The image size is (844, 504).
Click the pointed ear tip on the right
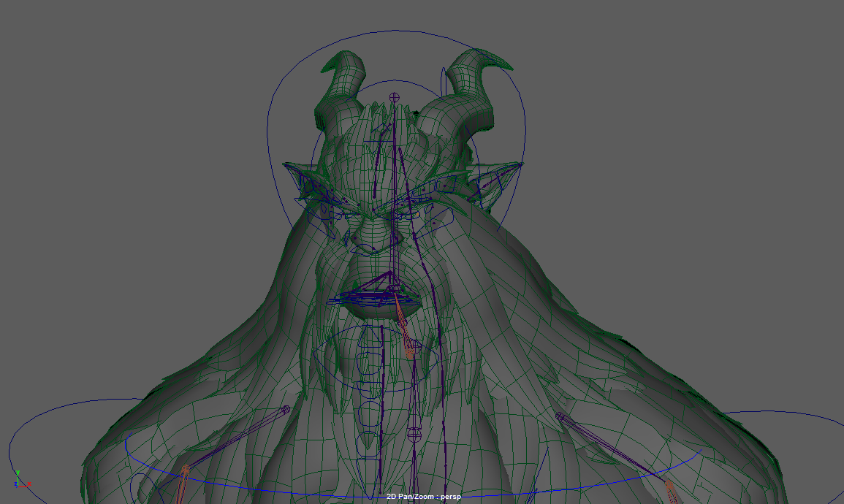(517, 167)
